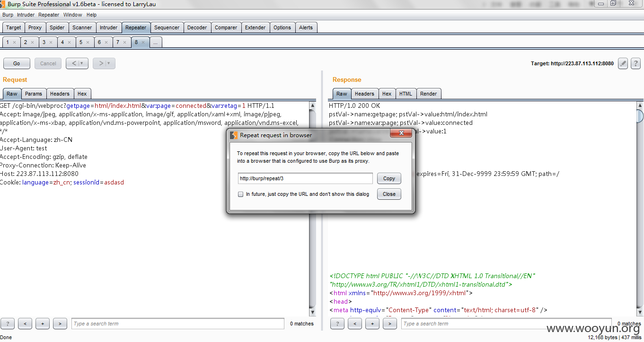Click response search '+' options button
This screenshot has height=342, width=644.
pos(372,324)
